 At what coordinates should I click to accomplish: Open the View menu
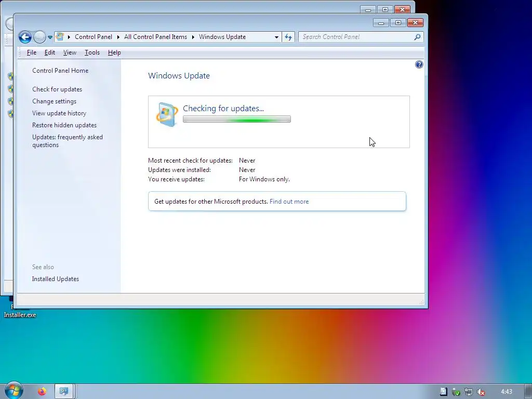[x=70, y=52]
